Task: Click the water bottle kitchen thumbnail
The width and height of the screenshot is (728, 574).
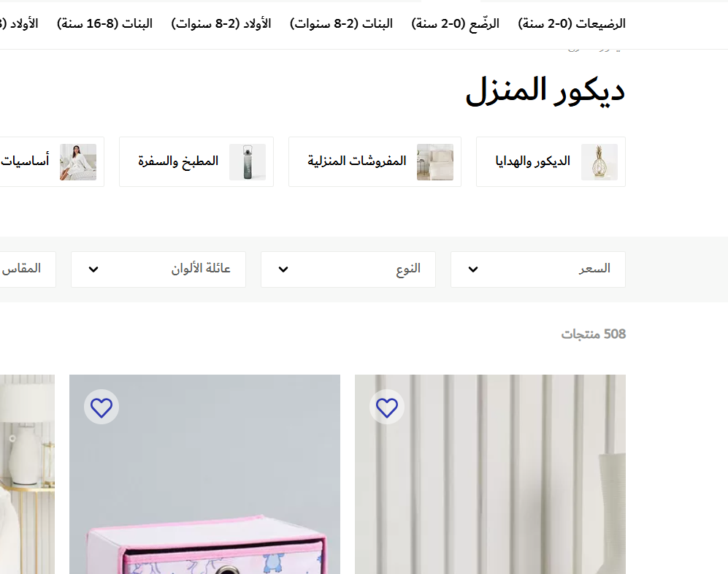Action: pos(248,161)
